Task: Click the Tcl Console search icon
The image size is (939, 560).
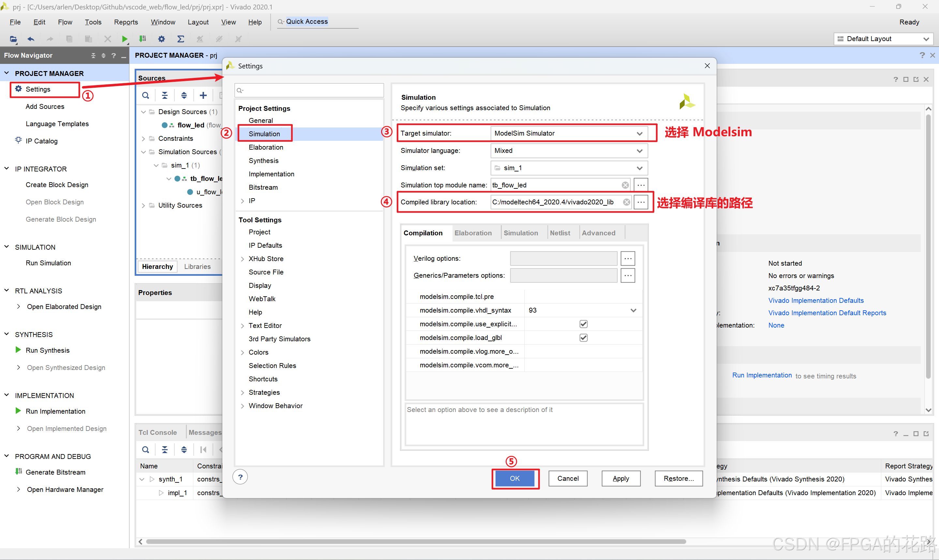Action: click(145, 449)
